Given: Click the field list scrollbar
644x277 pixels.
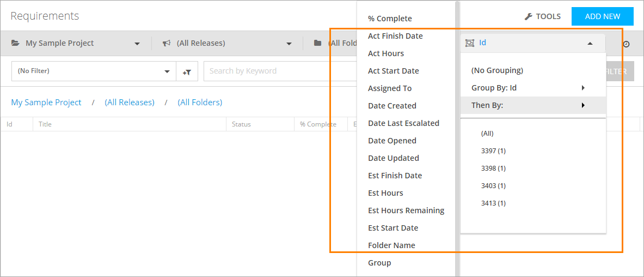Looking at the screenshot, I should [x=457, y=136].
